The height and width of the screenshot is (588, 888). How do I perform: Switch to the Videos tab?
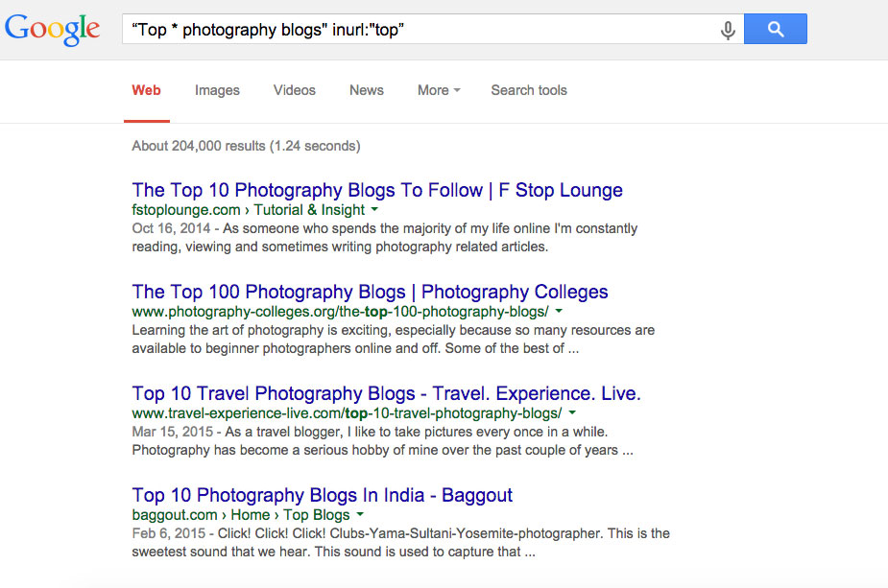[294, 90]
